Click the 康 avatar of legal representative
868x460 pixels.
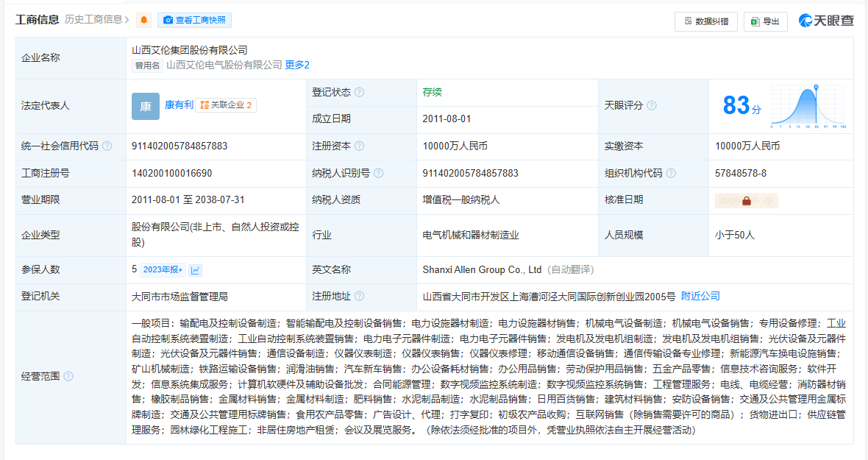(x=145, y=106)
